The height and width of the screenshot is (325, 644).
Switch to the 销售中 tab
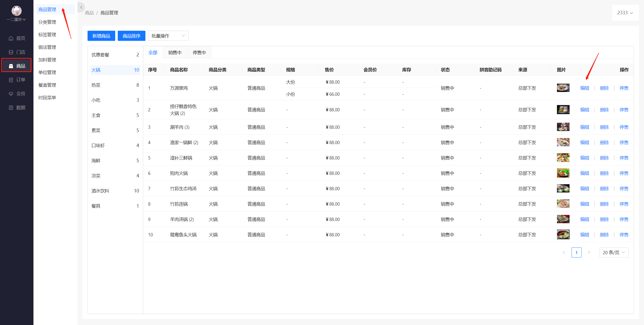(175, 52)
